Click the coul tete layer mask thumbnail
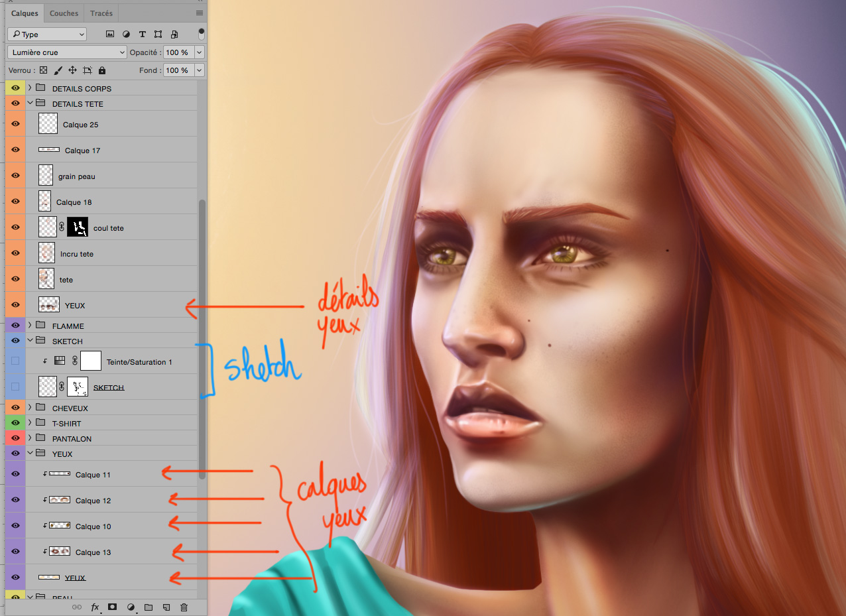846x616 pixels. click(x=78, y=227)
